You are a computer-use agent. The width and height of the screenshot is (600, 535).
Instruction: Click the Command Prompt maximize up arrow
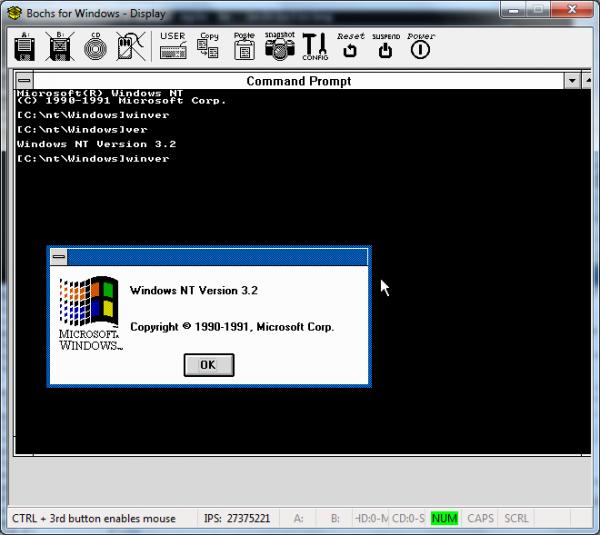pos(587,81)
